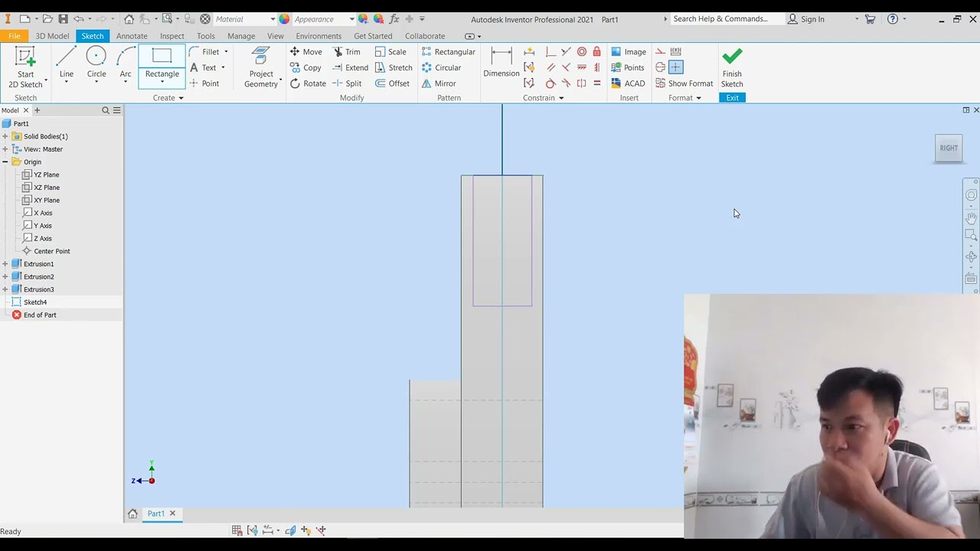The image size is (980, 551).
Task: Insert an Image into sketch
Action: [x=629, y=51]
